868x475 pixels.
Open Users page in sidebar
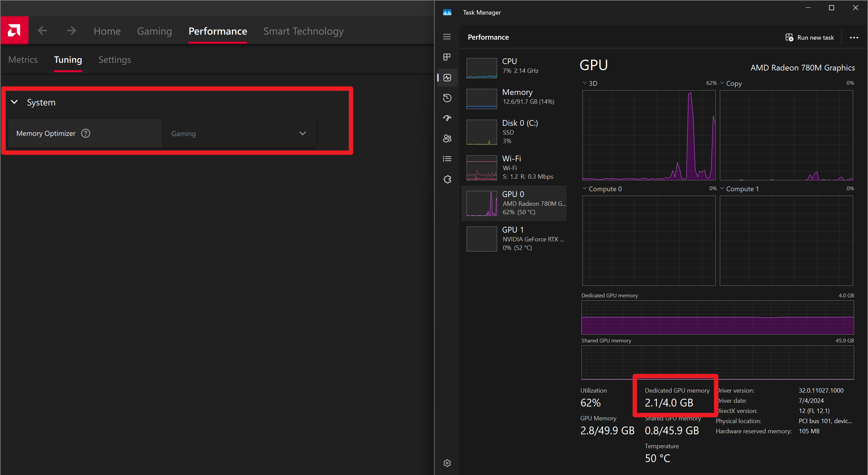tap(447, 138)
